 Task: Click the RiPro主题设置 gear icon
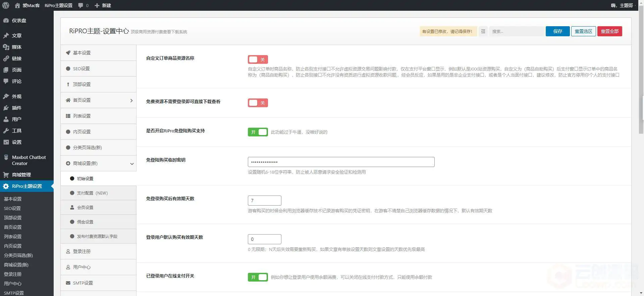(x=6, y=186)
